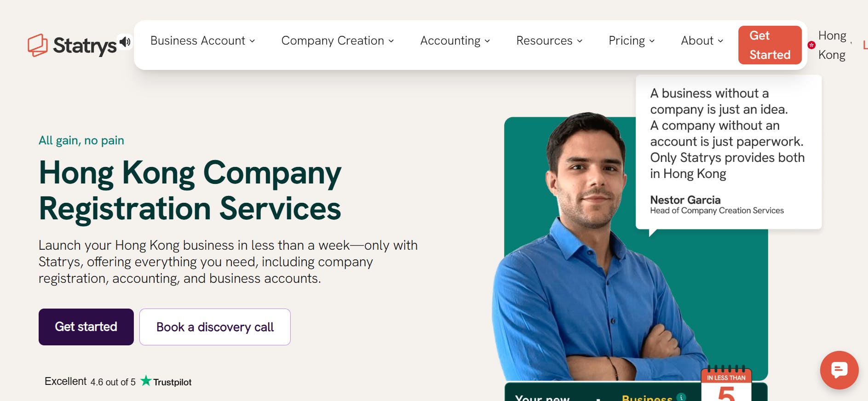Open the Hong Kong region selector
868x401 pixels.
click(832, 45)
